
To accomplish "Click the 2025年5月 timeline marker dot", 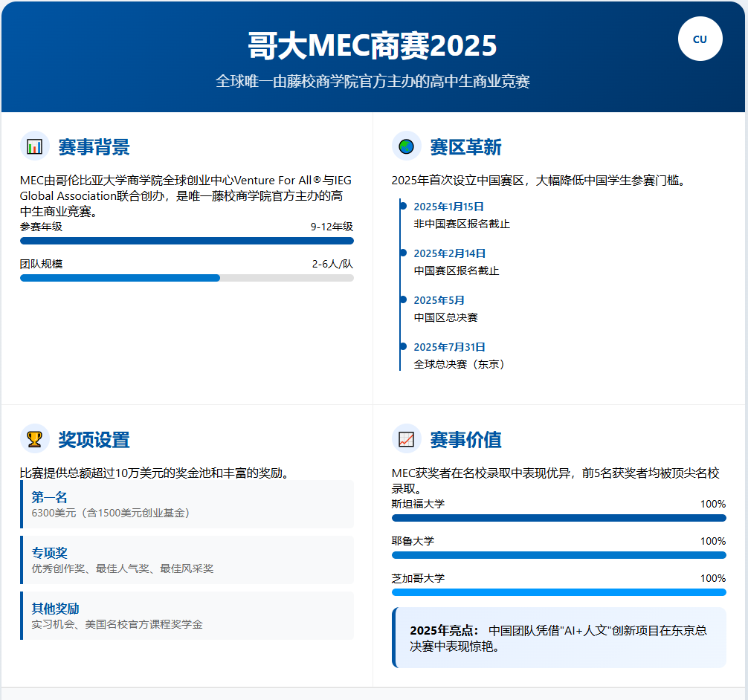I will (x=403, y=299).
